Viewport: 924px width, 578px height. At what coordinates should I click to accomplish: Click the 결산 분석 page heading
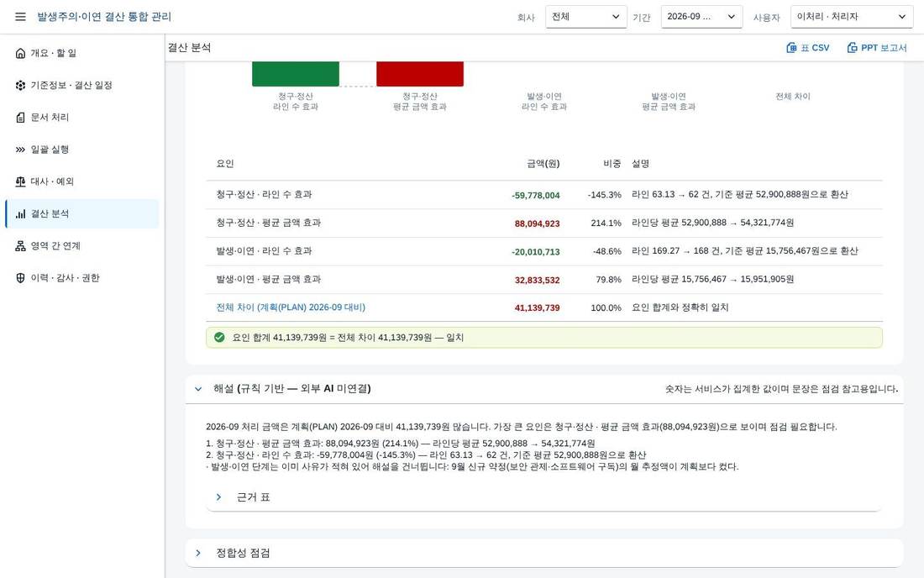(189, 48)
